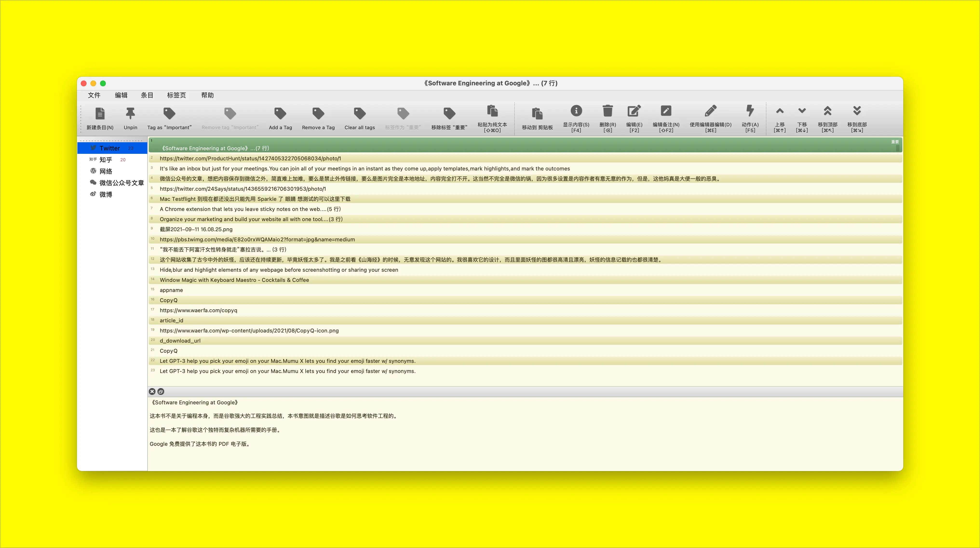Click Clear all tags icon
The image size is (980, 548).
point(359,113)
